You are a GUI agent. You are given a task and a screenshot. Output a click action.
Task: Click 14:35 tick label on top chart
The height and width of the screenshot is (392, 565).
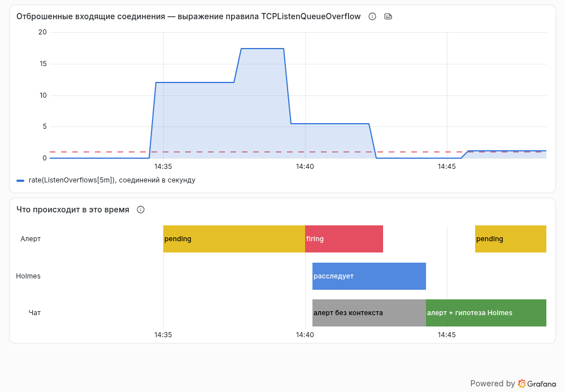[x=163, y=167]
